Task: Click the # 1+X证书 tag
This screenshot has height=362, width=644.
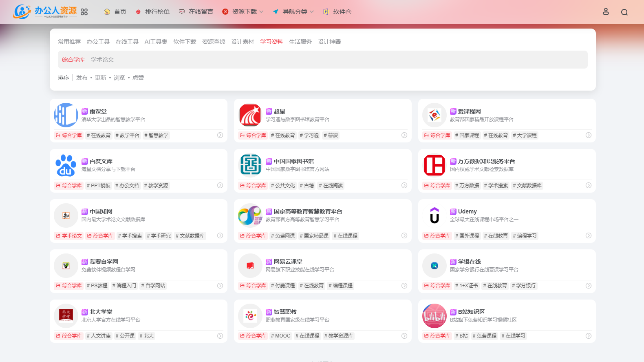Action: click(467, 286)
